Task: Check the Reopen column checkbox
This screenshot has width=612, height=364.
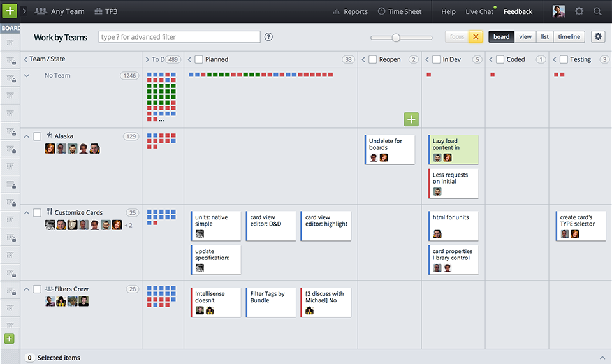Action: tap(373, 59)
